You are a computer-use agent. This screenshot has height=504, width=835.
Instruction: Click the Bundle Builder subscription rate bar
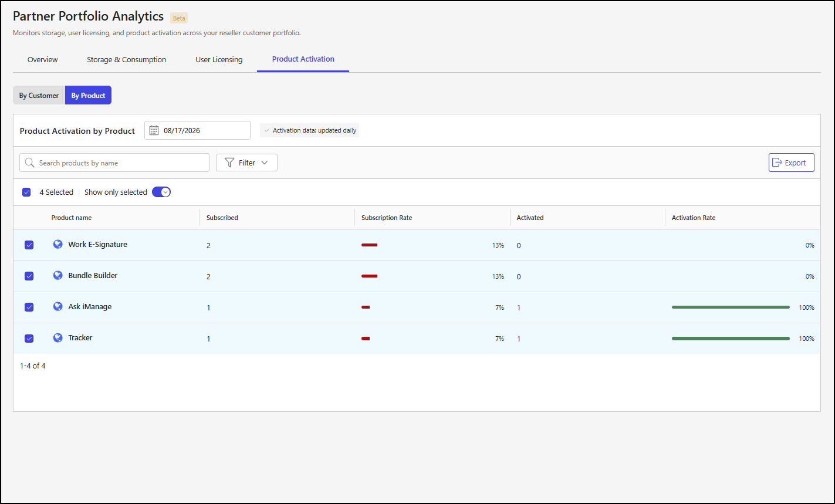pyautogui.click(x=369, y=276)
